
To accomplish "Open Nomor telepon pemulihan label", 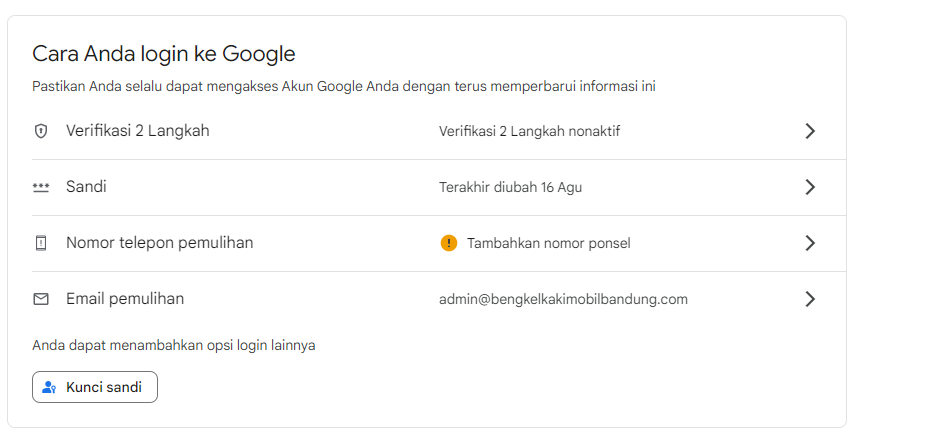I will 159,242.
